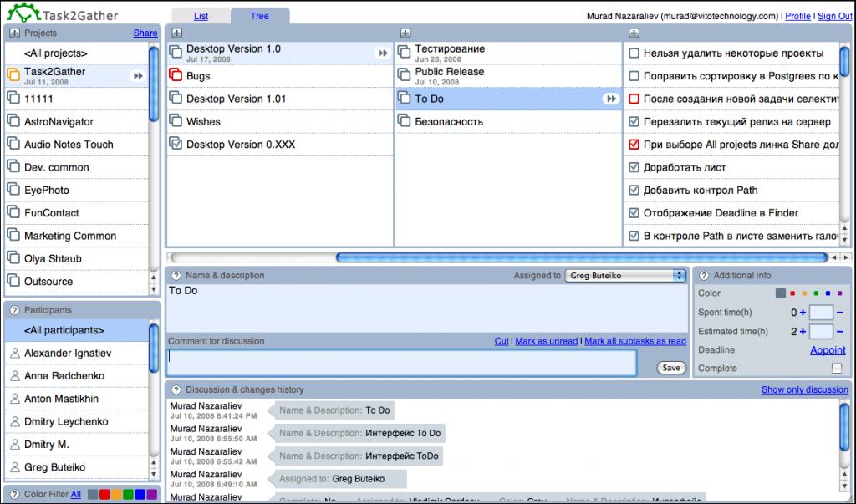Click the Mark as unread link

(x=547, y=341)
